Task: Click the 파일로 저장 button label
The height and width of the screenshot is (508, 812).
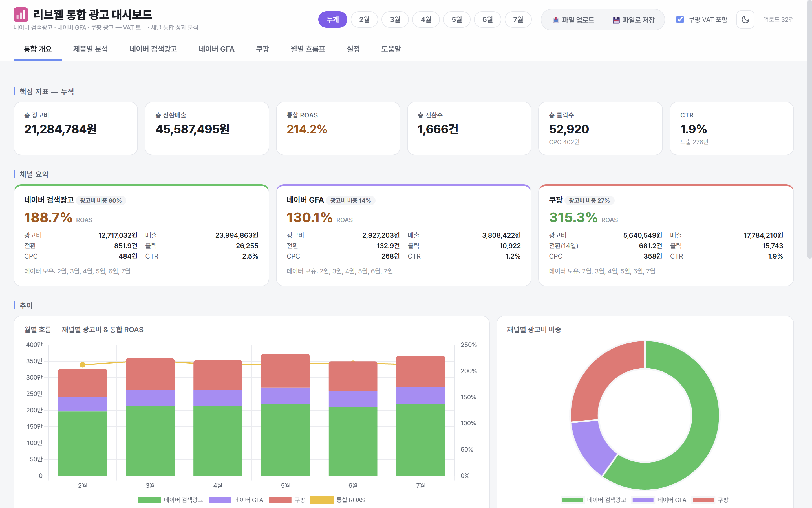Action: [639, 20]
